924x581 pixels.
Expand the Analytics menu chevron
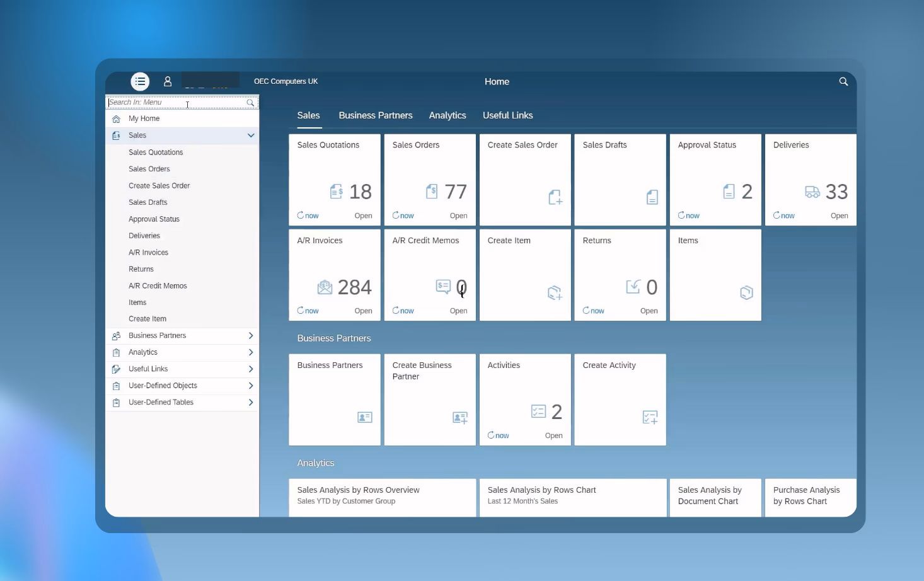(x=251, y=352)
